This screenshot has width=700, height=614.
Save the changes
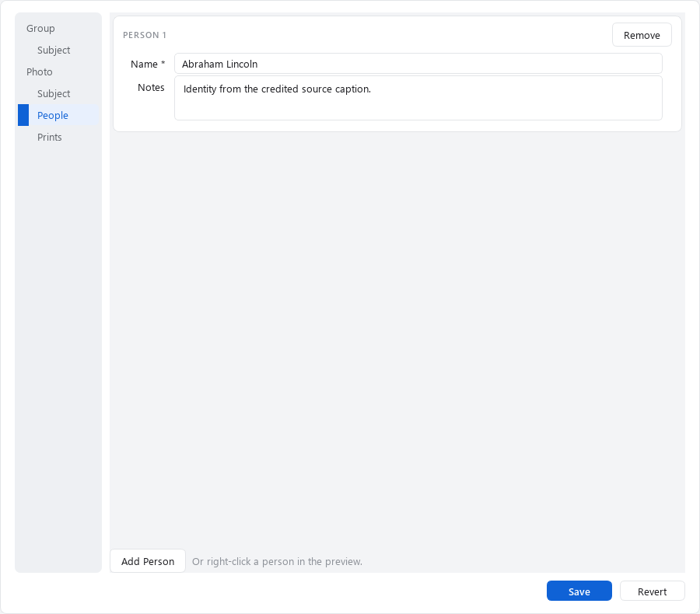point(579,591)
